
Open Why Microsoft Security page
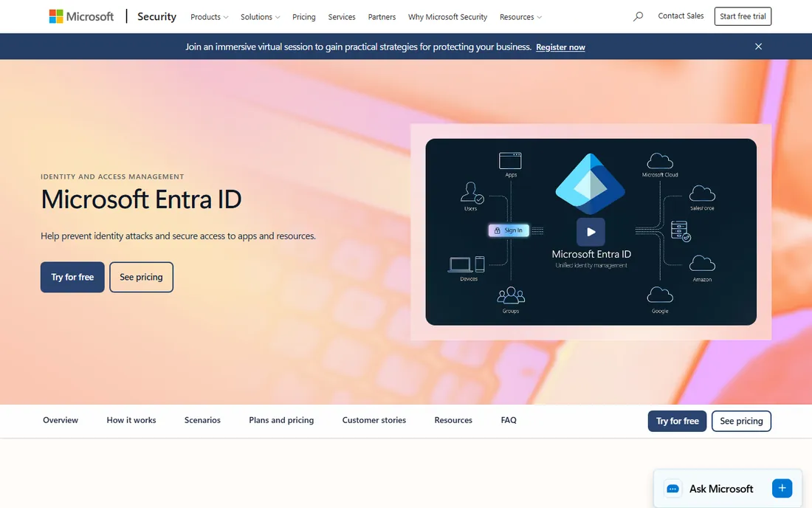[x=447, y=17]
